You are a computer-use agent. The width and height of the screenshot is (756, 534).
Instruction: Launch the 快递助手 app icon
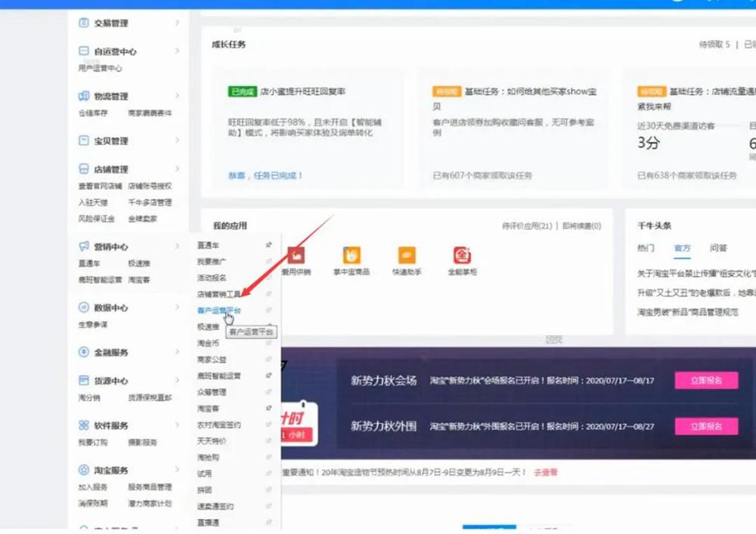click(407, 255)
